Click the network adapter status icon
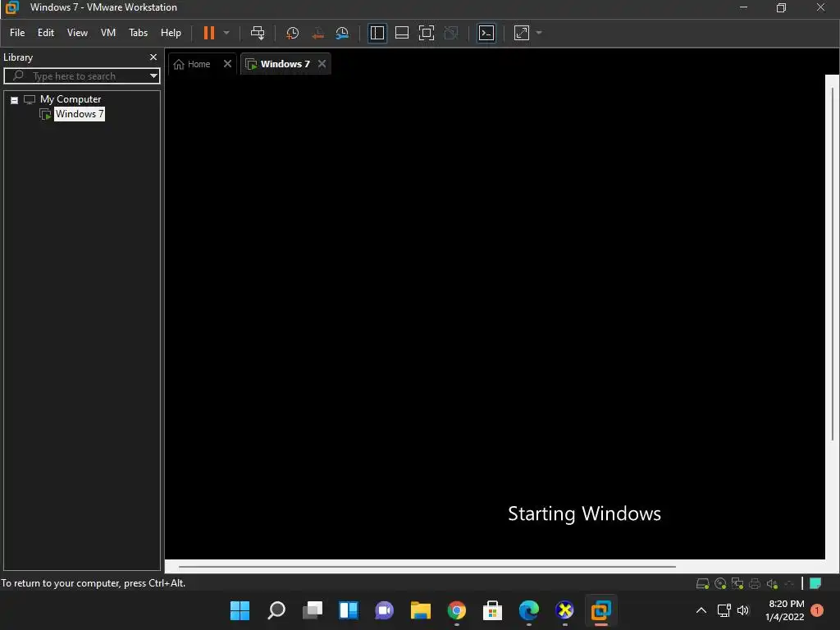The height and width of the screenshot is (630, 840). 737,584
